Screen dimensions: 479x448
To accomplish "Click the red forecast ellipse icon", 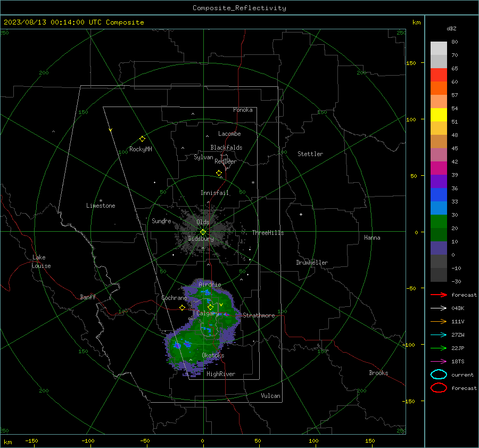I will [439, 388].
